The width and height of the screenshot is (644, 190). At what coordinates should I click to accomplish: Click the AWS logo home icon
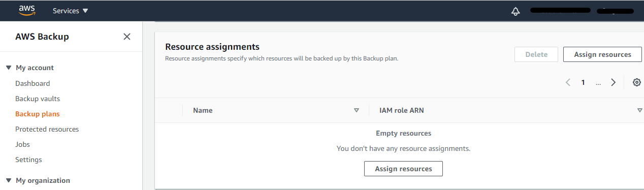pyautogui.click(x=26, y=10)
